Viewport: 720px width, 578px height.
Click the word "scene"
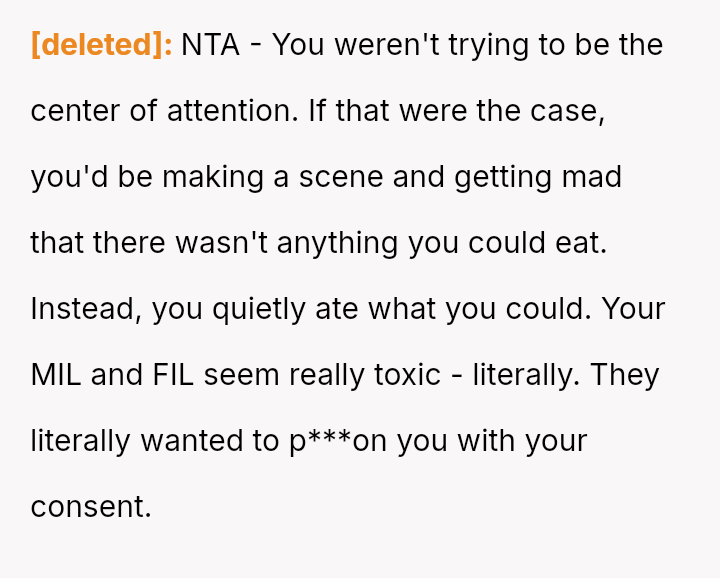[x=338, y=177]
